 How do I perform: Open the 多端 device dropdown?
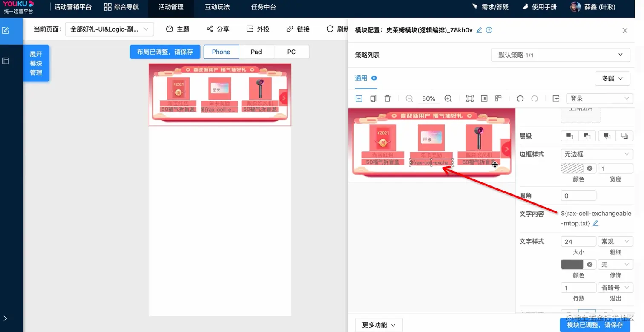[x=612, y=78]
